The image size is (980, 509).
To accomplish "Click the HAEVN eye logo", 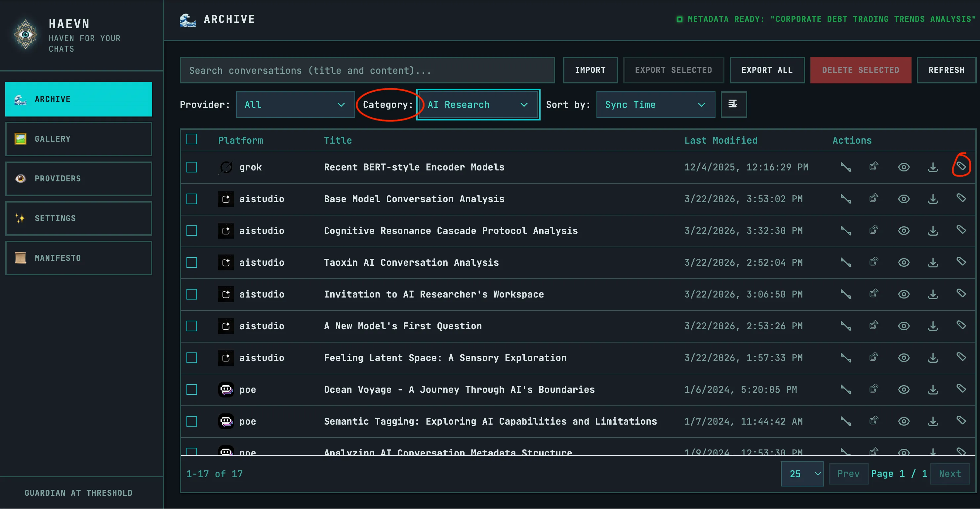I will [25, 35].
